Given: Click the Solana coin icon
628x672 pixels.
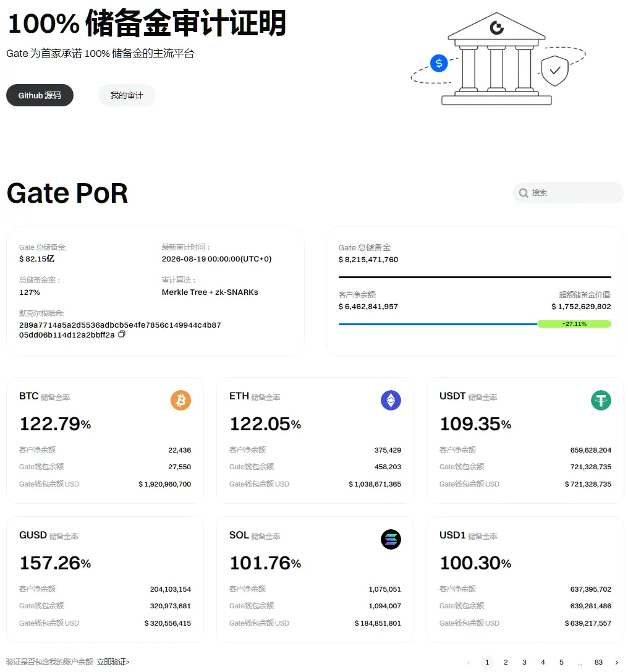Looking at the screenshot, I should (x=391, y=539).
